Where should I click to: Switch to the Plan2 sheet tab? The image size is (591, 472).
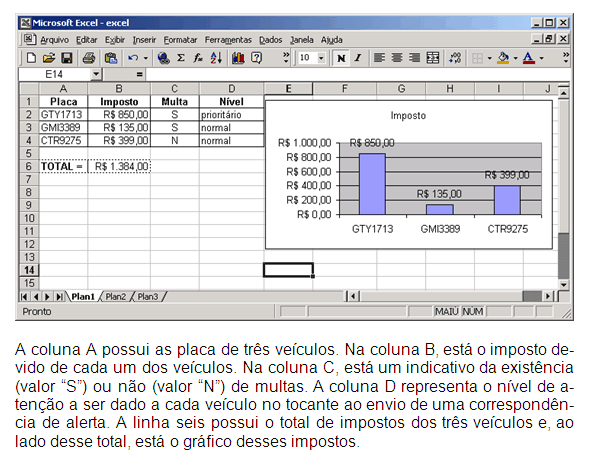click(x=115, y=297)
